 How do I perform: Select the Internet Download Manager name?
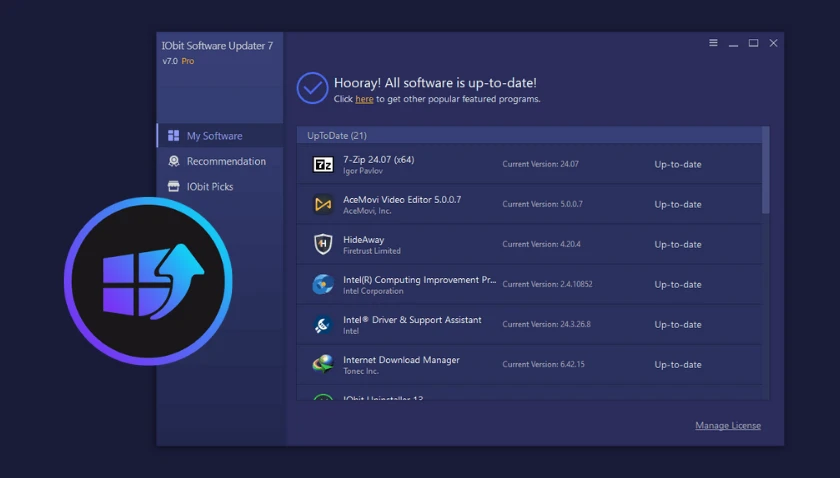[x=401, y=360]
